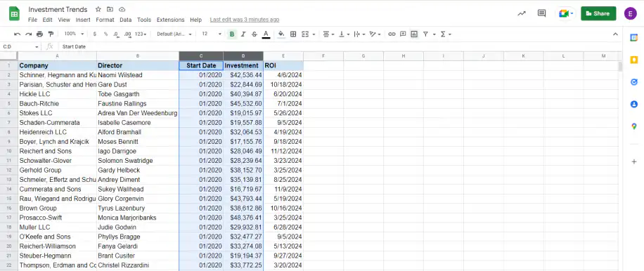The image size is (644, 271).
Task: Insert a link
Action: pyautogui.click(x=392, y=34)
